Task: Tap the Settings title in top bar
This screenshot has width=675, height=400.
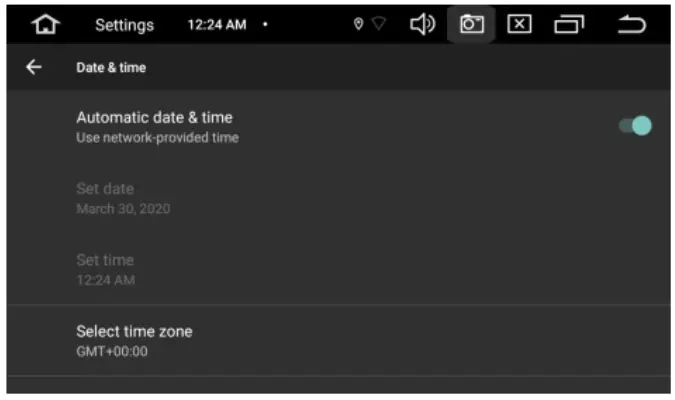Action: click(x=124, y=25)
